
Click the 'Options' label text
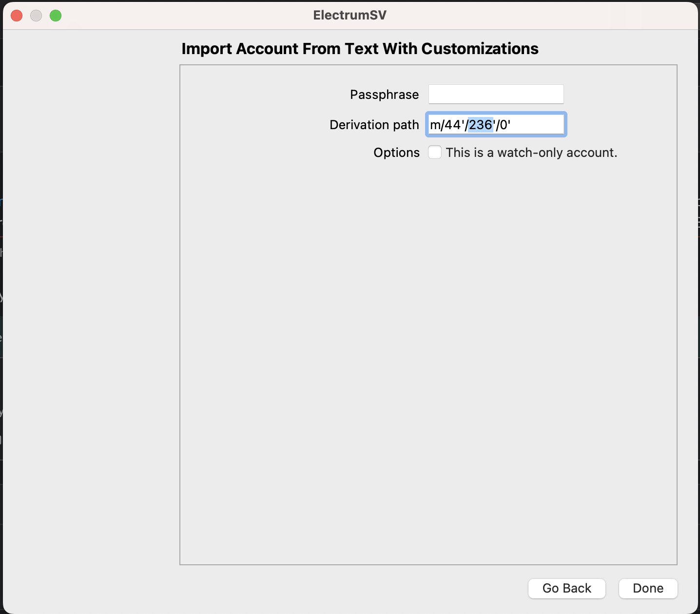[x=396, y=153]
